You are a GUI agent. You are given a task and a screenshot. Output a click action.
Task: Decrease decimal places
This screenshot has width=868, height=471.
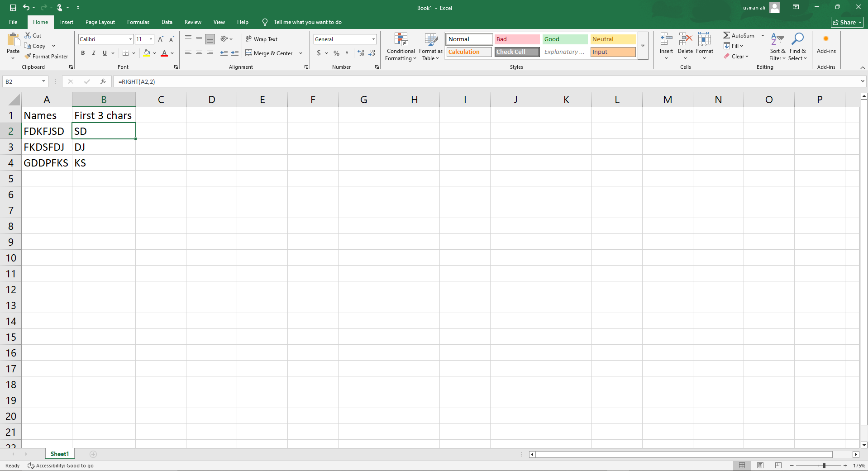[x=372, y=53]
